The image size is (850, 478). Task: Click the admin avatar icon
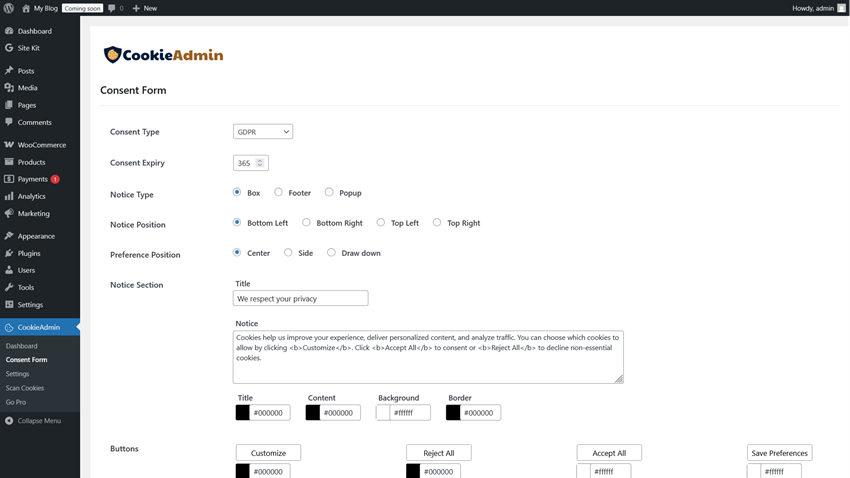[841, 8]
